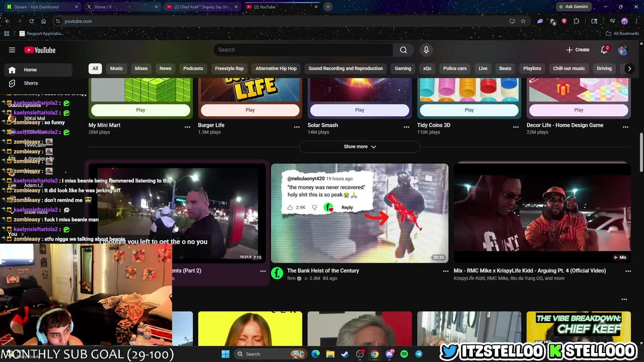Open options menu for Tidy Coins 3D
Viewport: 644px width, 362px height.
pyautogui.click(x=516, y=127)
